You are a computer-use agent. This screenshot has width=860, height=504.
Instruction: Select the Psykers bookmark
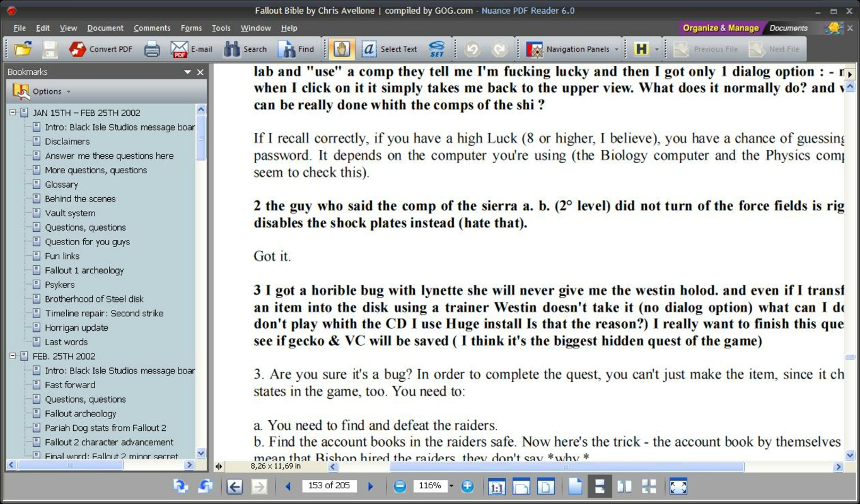point(60,285)
